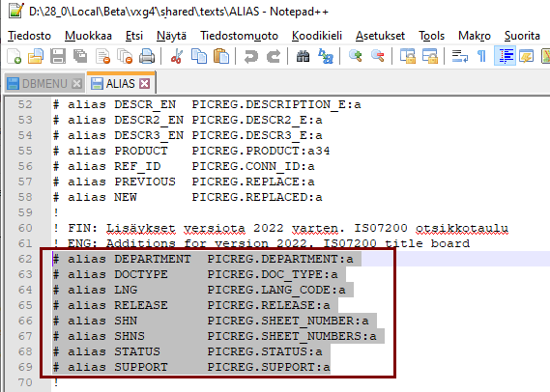Open a file using the folder icon
Image resolution: width=550 pixels, height=392 pixels.
(36, 56)
